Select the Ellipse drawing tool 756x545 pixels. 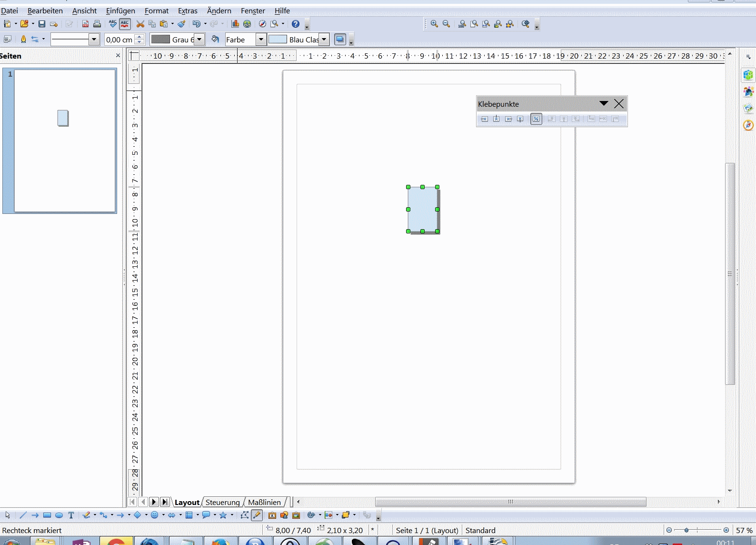(x=59, y=515)
